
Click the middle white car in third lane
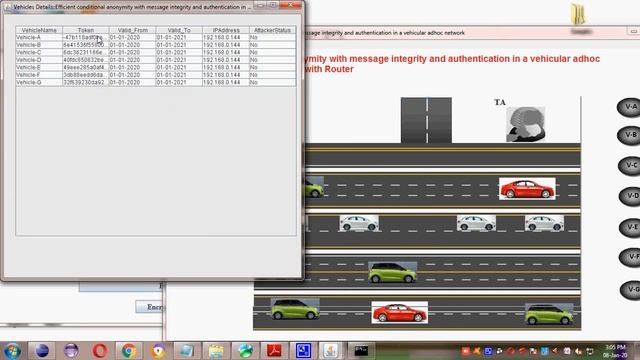pyautogui.click(x=476, y=223)
